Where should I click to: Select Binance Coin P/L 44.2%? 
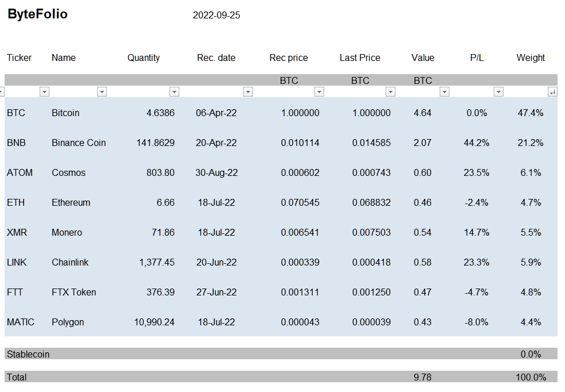click(x=476, y=143)
